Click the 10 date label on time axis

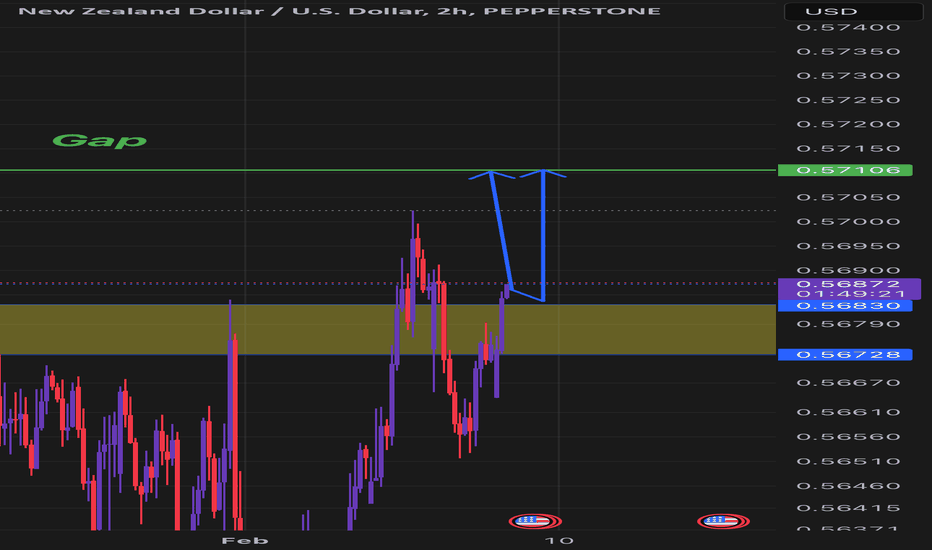pyautogui.click(x=559, y=540)
